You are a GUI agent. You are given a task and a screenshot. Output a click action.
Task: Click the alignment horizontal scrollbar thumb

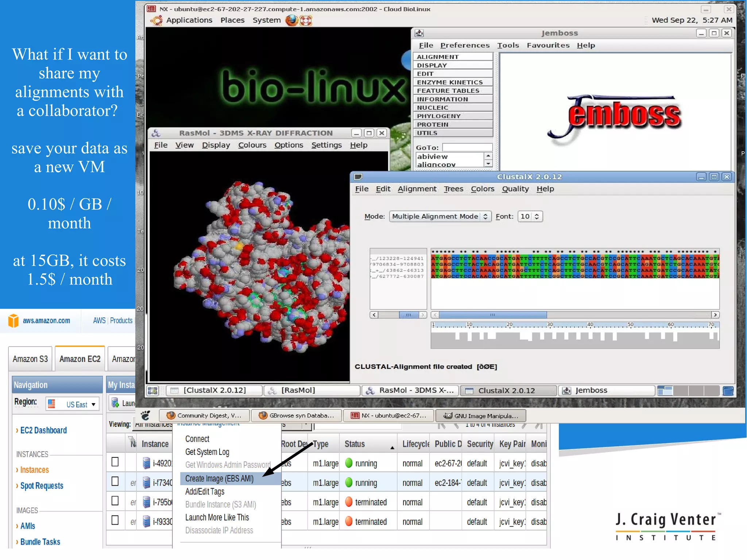point(492,315)
